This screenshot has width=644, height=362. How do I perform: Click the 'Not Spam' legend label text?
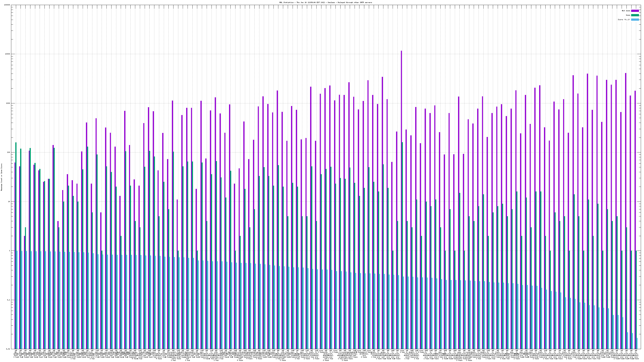(626, 11)
